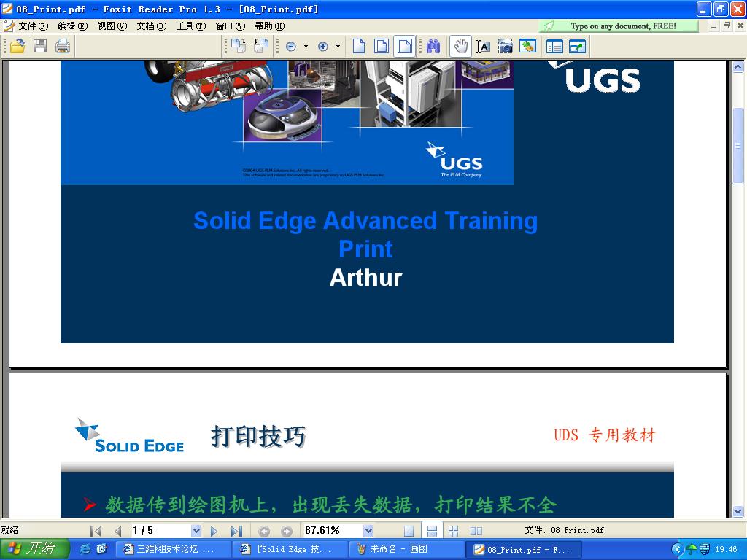The width and height of the screenshot is (747, 560).
Task: Click the vertical scrollbar thumb
Action: click(738, 146)
